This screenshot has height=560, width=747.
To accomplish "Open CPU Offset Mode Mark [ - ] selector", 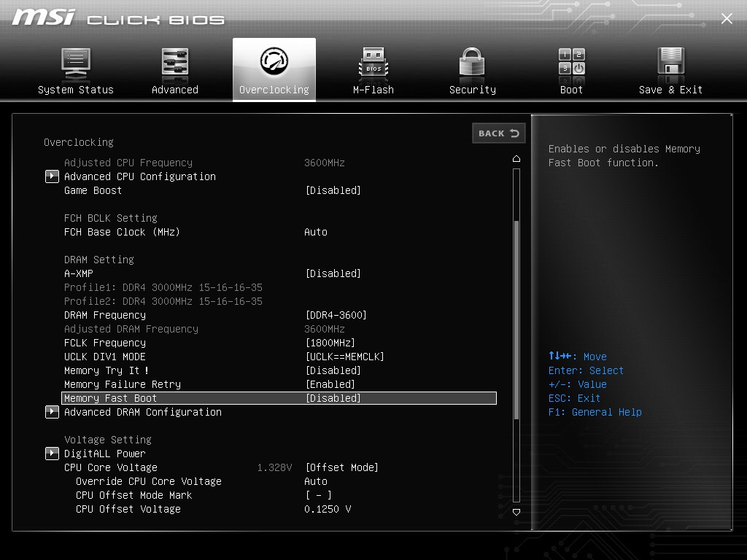I will point(319,495).
